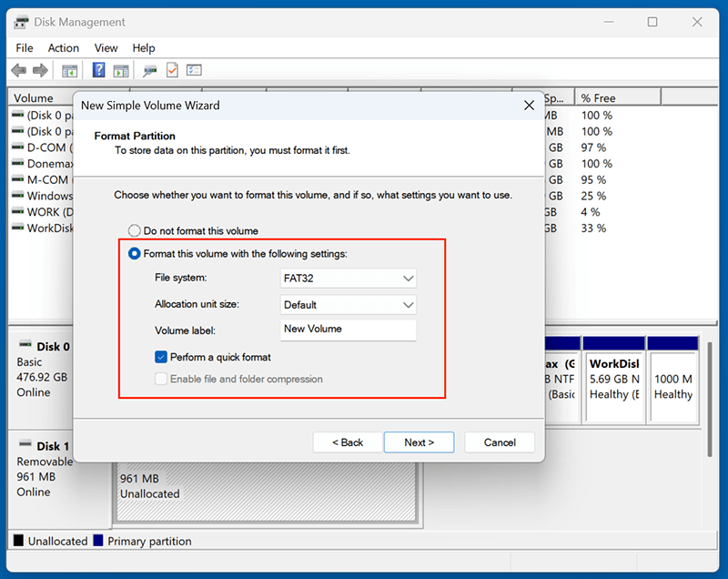The width and height of the screenshot is (728, 579).
Task: Click the Next button in wizard
Action: click(419, 442)
